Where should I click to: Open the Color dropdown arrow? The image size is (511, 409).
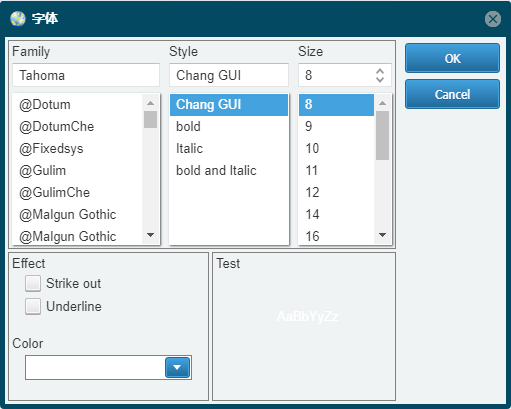(177, 367)
